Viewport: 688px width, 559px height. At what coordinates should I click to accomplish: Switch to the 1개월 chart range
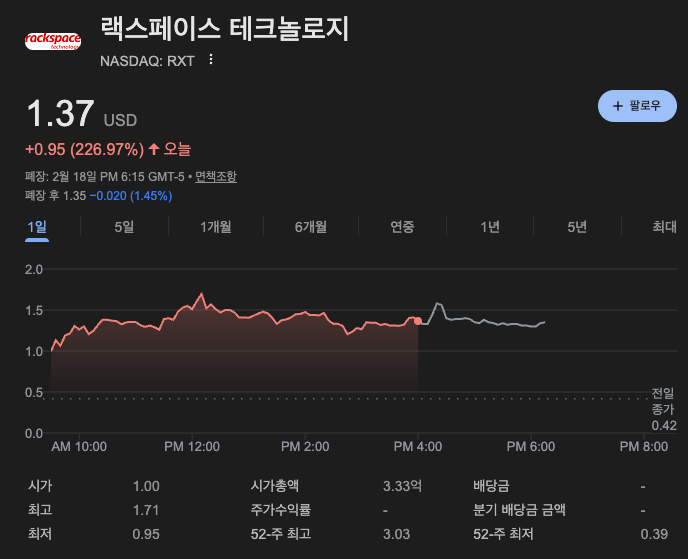tap(215, 227)
